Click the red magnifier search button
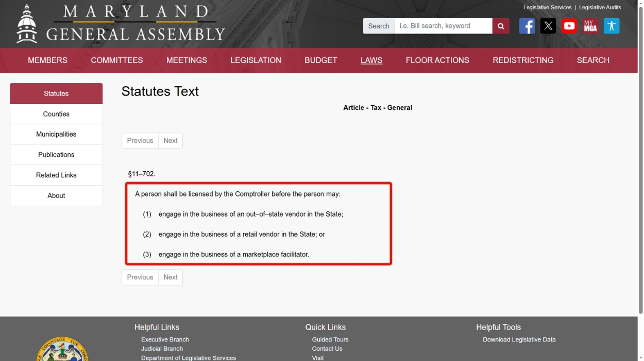Screen dimensions: 644x361 coord(501,26)
